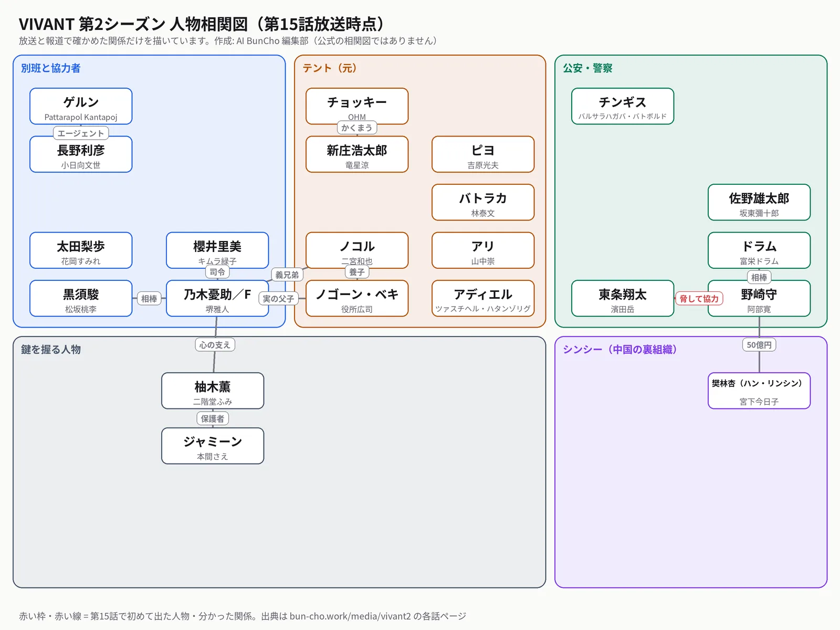Click the アリ character card

(483, 250)
